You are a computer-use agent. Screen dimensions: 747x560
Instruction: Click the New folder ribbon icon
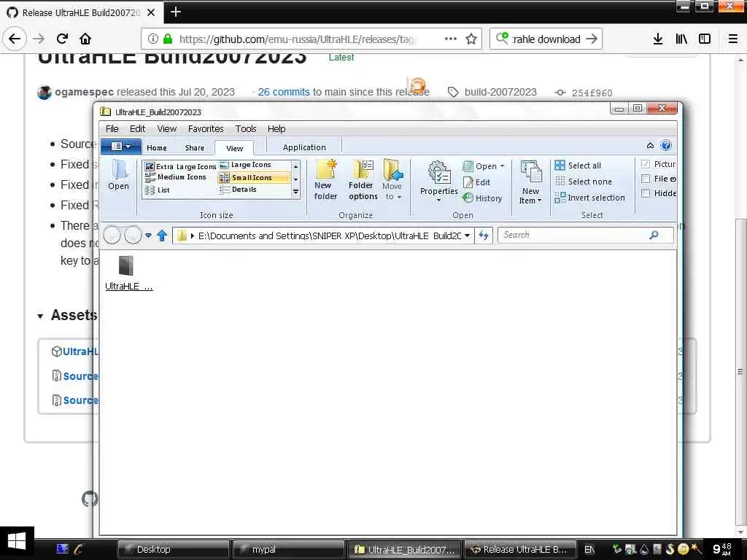point(326,180)
